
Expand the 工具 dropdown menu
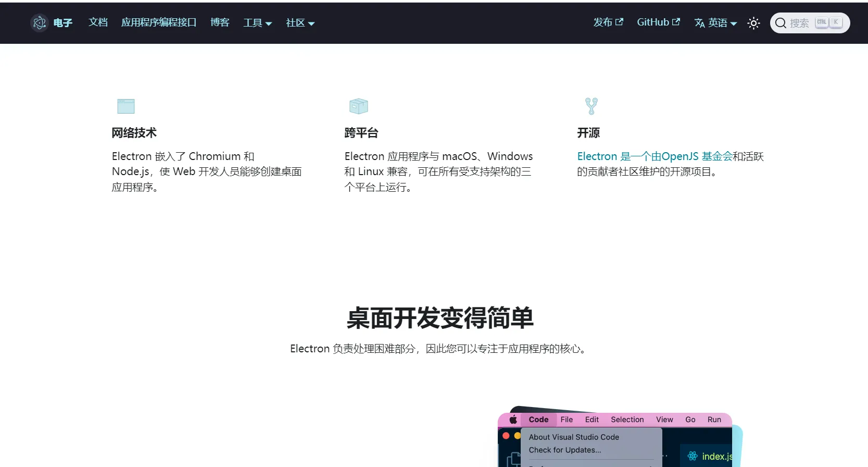click(x=257, y=23)
